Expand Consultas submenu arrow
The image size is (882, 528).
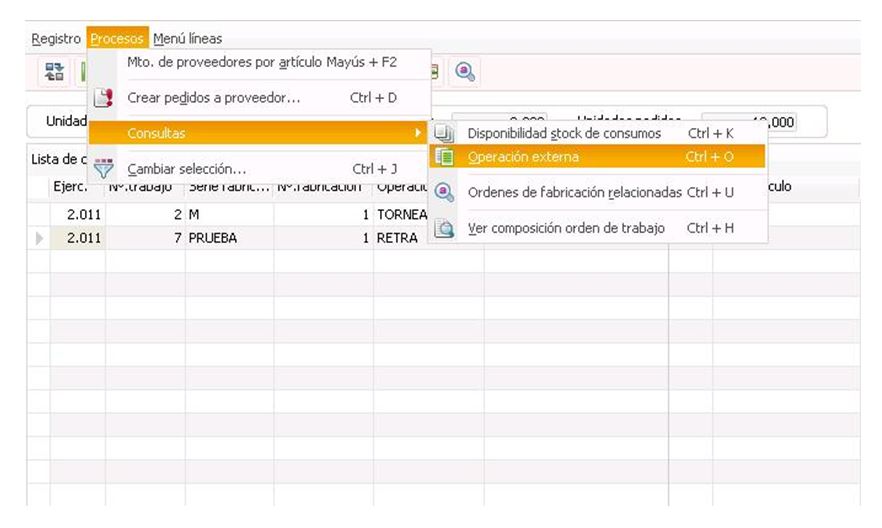(x=417, y=133)
